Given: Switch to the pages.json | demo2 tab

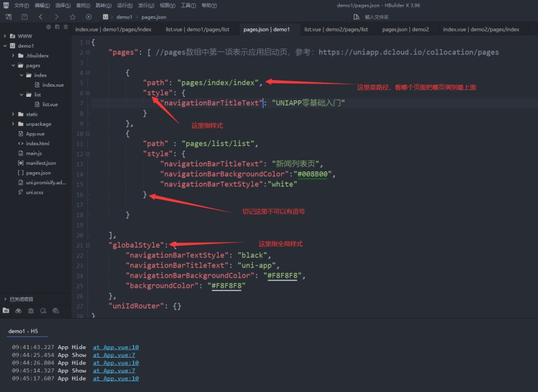Looking at the screenshot, I should click(406, 30).
